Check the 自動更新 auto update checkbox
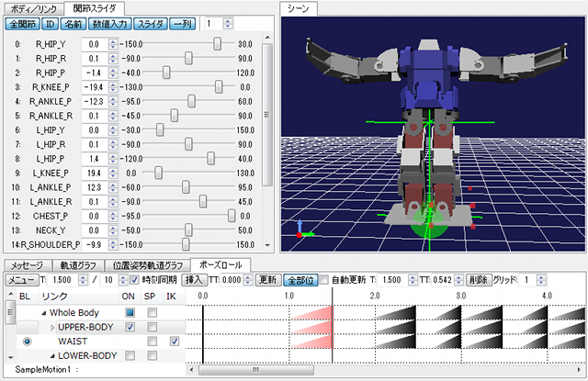Viewport: 588px width, 381px height. pyautogui.click(x=323, y=279)
